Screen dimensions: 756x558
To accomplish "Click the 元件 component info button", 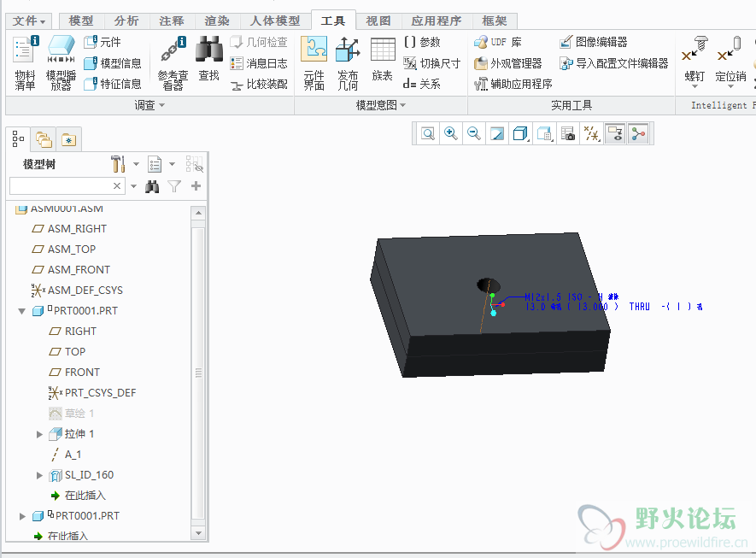I will pos(103,43).
